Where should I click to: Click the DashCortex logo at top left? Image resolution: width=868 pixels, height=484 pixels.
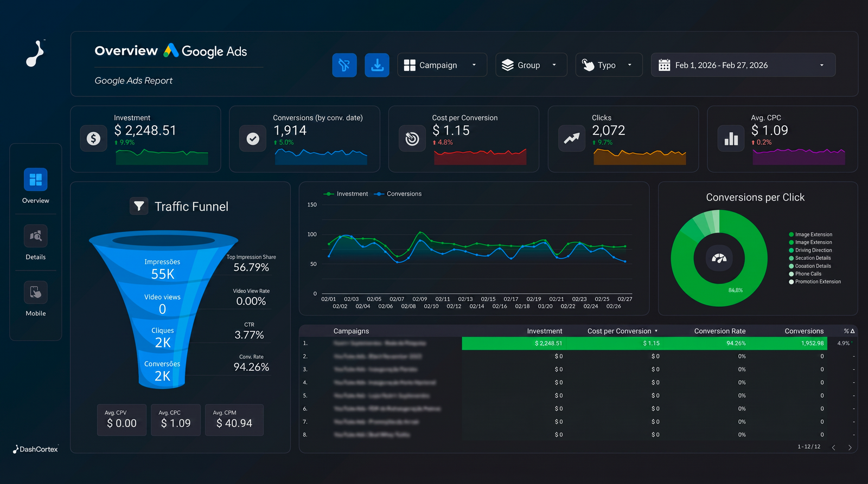[36, 53]
